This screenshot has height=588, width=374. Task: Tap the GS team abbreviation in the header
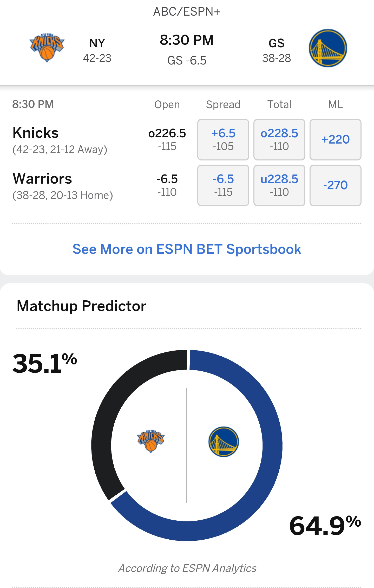click(x=276, y=43)
